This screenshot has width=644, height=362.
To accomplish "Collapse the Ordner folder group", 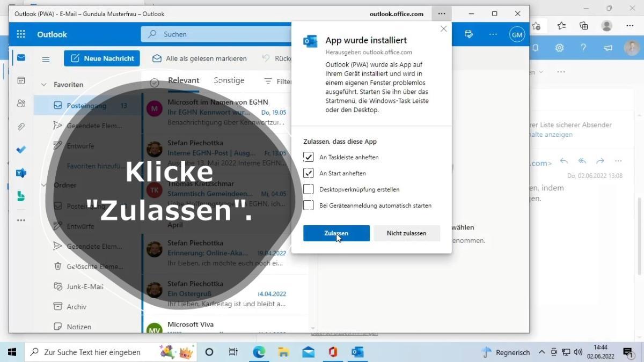I will tap(44, 185).
